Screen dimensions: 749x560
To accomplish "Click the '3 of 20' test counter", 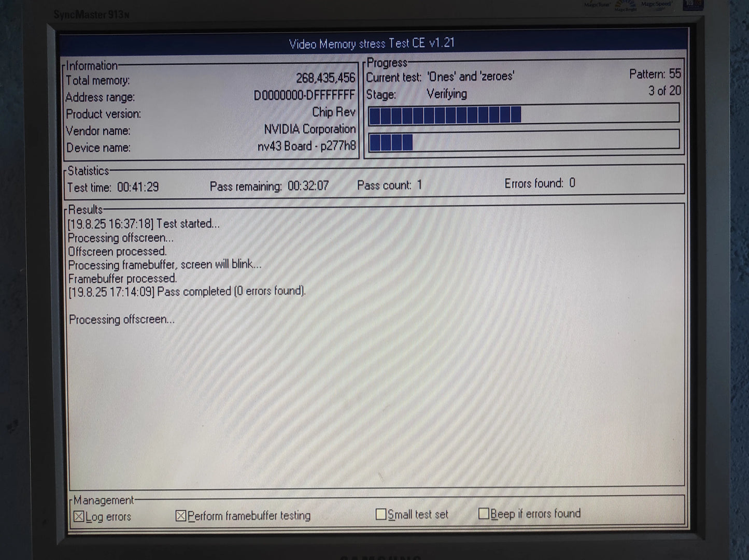I will pos(665,91).
